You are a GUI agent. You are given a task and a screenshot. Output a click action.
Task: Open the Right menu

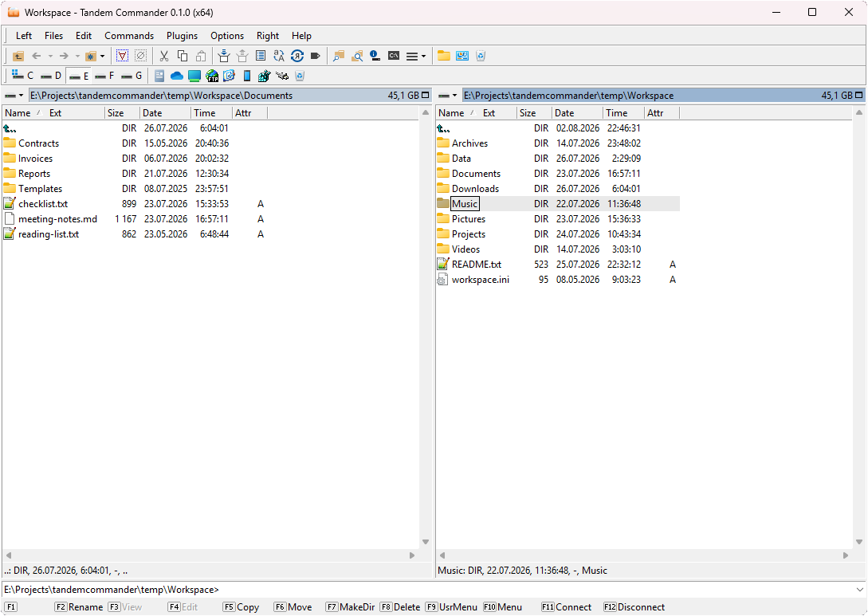[267, 35]
